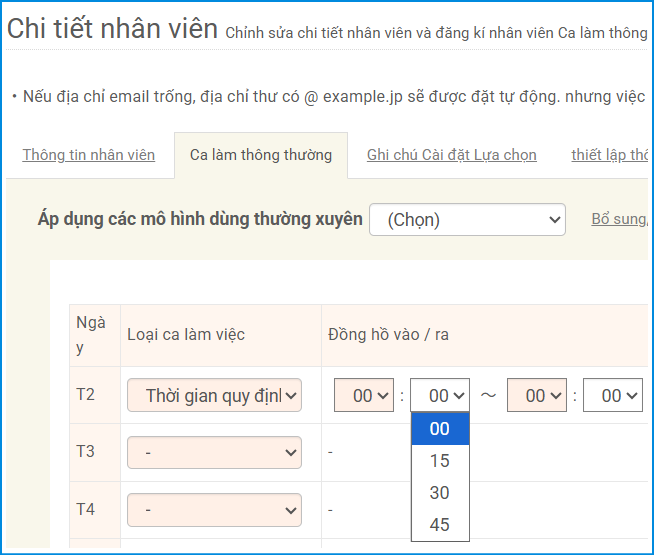
Task: Choose 15 in the open minute list
Action: [439, 461]
